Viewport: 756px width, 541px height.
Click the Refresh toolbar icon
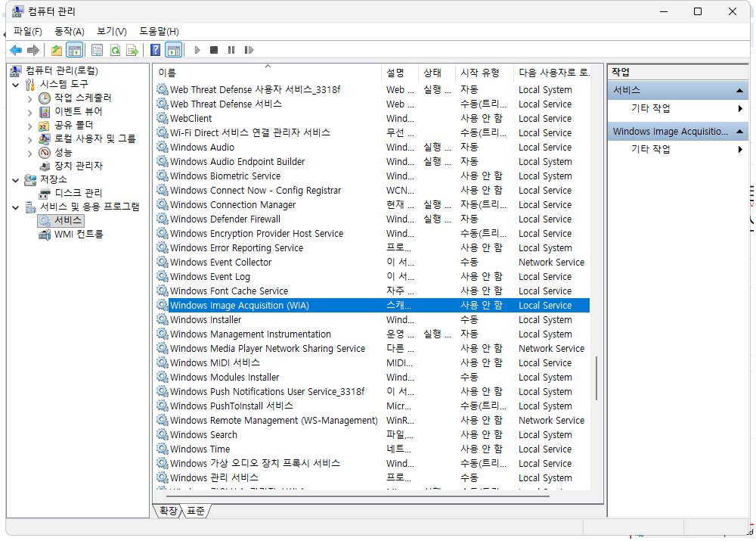click(x=115, y=50)
